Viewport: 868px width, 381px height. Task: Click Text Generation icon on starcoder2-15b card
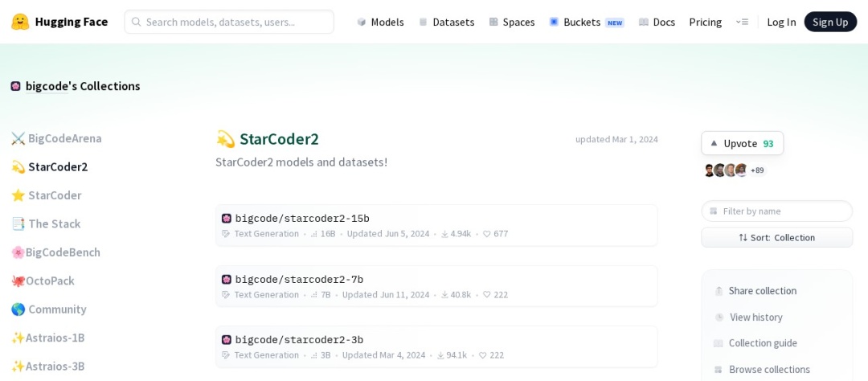[x=226, y=234]
